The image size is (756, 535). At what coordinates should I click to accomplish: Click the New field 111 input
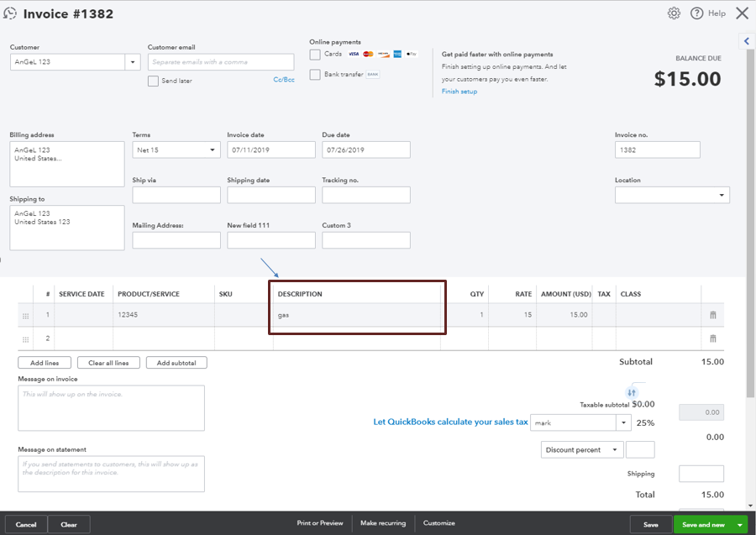coord(271,240)
